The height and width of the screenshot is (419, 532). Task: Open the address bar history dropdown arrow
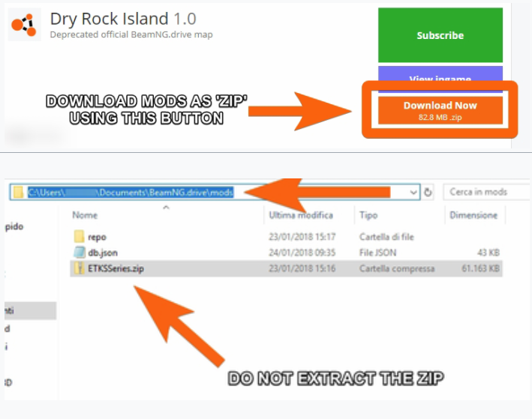[413, 193]
